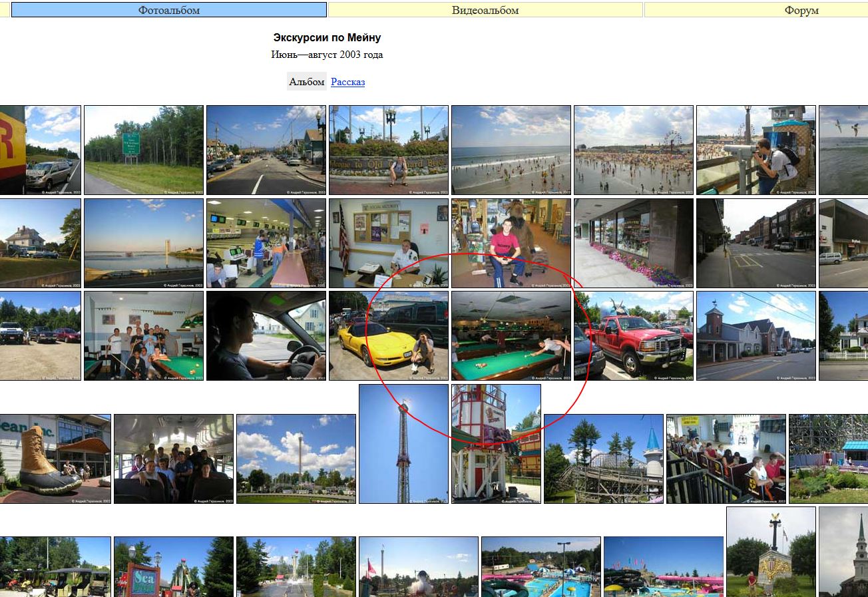This screenshot has width=868, height=597.
Task: Open the building with weather vane photo
Action: click(756, 335)
